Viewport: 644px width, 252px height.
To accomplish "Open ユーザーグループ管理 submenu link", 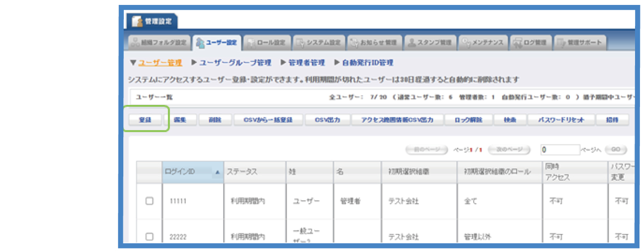I will [x=235, y=63].
